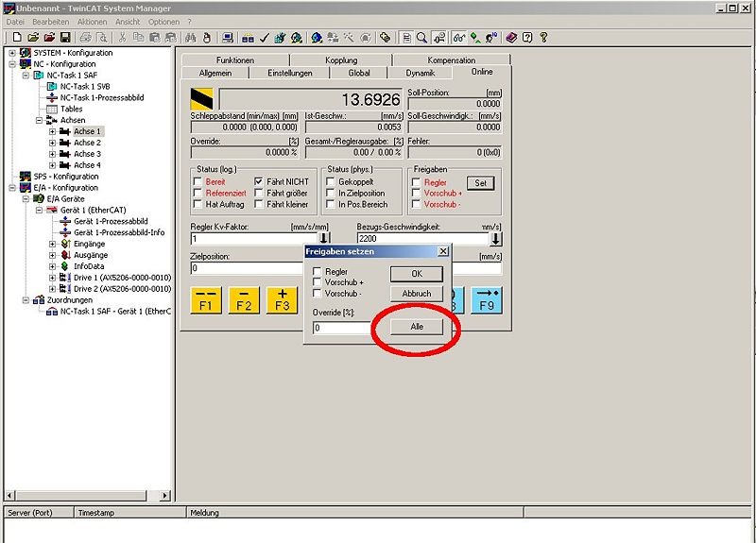Toggle the Bereit status checkbox

[x=198, y=181]
